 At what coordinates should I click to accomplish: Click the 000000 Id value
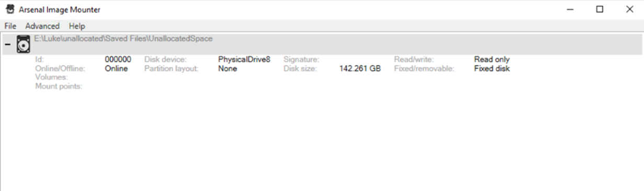click(118, 60)
